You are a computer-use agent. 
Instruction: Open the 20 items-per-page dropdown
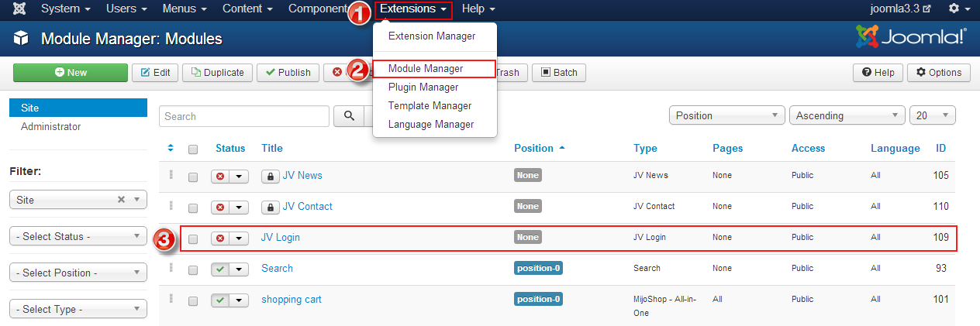click(933, 115)
